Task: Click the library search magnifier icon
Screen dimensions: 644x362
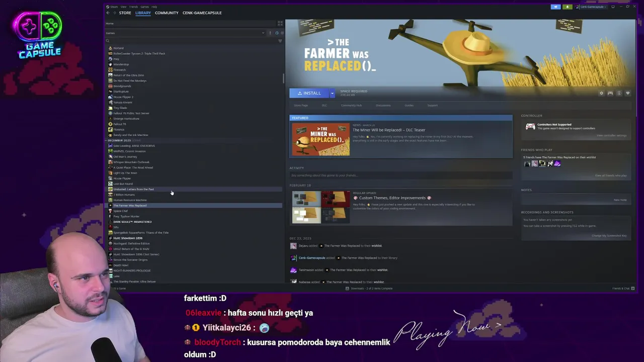Action: pyautogui.click(x=108, y=41)
